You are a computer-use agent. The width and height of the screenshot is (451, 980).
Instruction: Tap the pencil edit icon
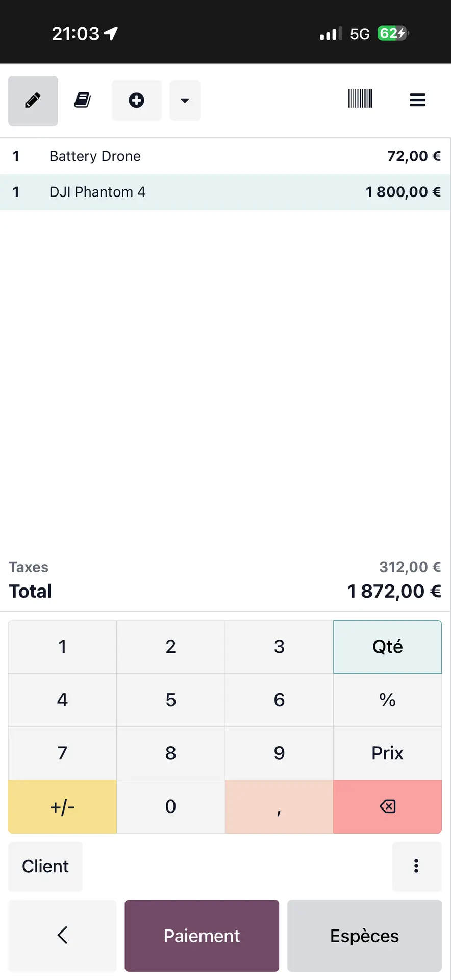tap(33, 101)
